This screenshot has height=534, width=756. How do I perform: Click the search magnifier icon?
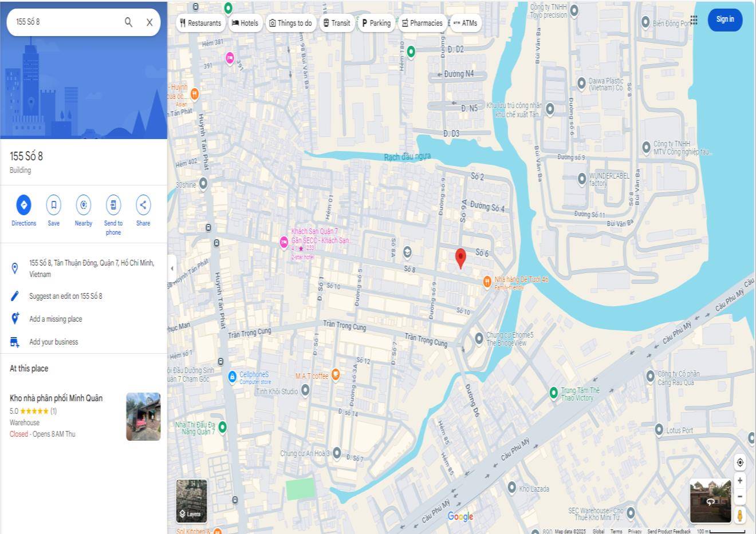128,22
